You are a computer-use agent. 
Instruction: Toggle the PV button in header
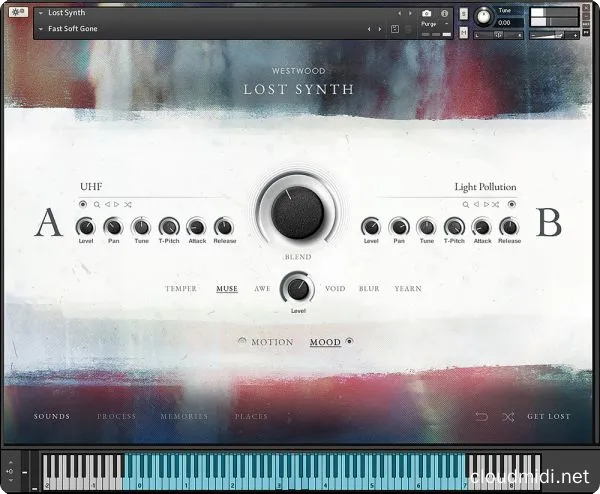pos(586,33)
